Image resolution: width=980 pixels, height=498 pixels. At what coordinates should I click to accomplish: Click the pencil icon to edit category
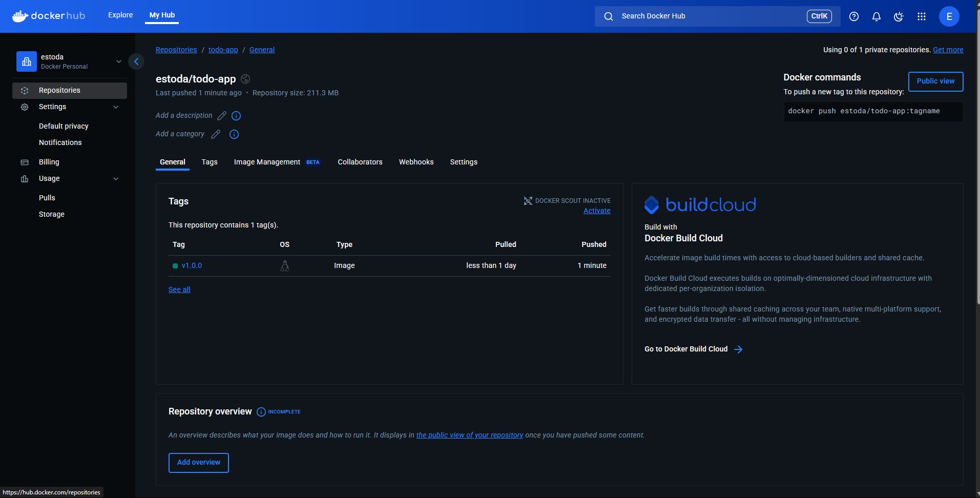216,134
